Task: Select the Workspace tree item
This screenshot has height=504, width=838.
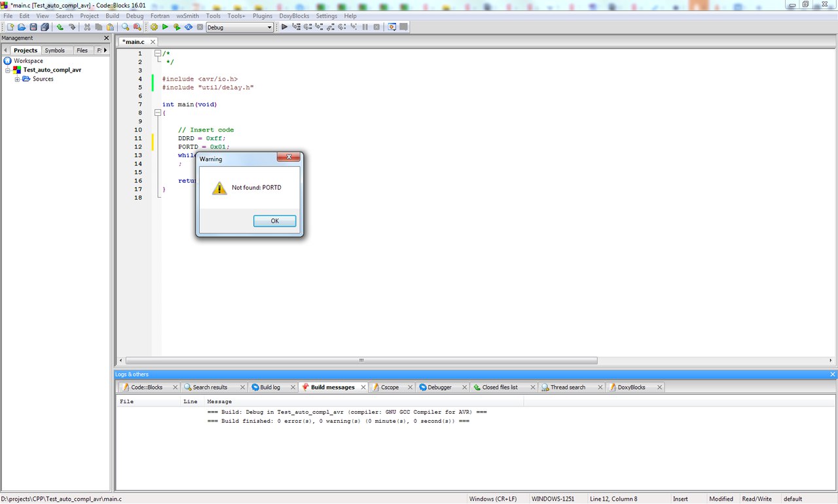Action: click(28, 61)
